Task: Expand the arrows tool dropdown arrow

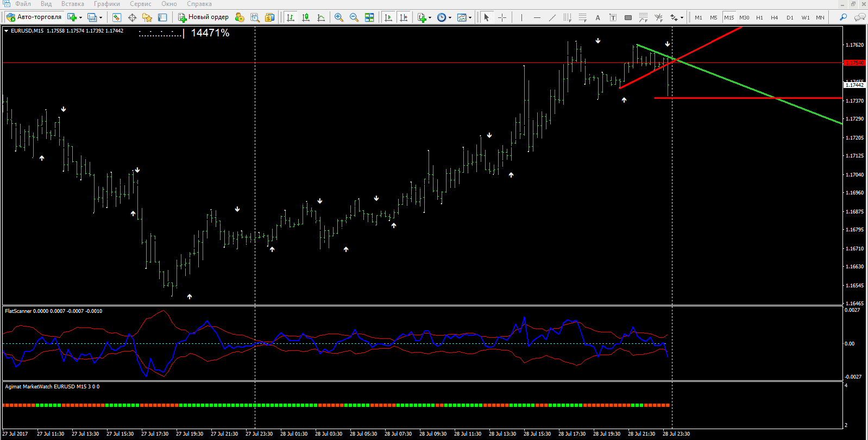Action: pyautogui.click(x=682, y=18)
